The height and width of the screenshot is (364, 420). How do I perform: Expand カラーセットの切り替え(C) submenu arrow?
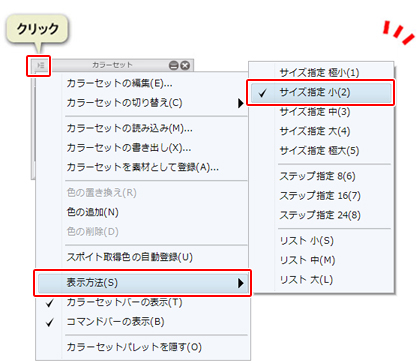pyautogui.click(x=241, y=103)
